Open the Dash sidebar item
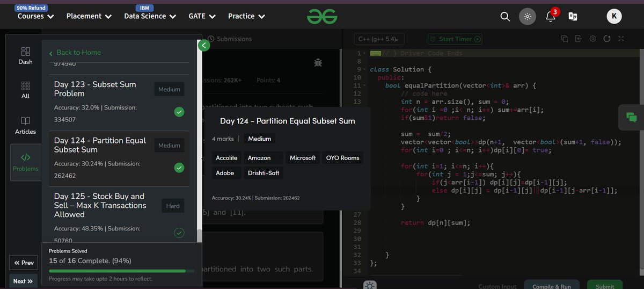 [x=25, y=55]
